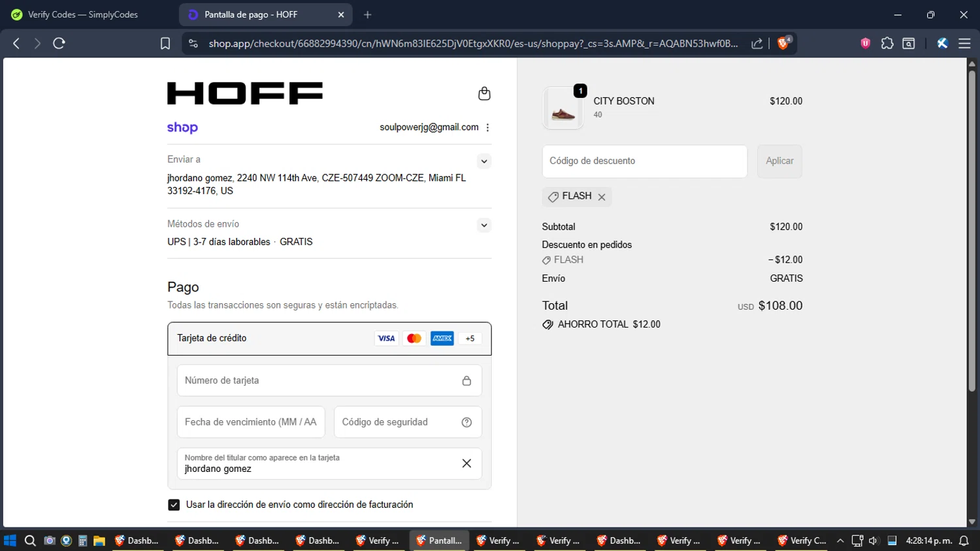Select the Tarjeta de crédito payment option
This screenshot has width=980, height=551.
coord(329,339)
